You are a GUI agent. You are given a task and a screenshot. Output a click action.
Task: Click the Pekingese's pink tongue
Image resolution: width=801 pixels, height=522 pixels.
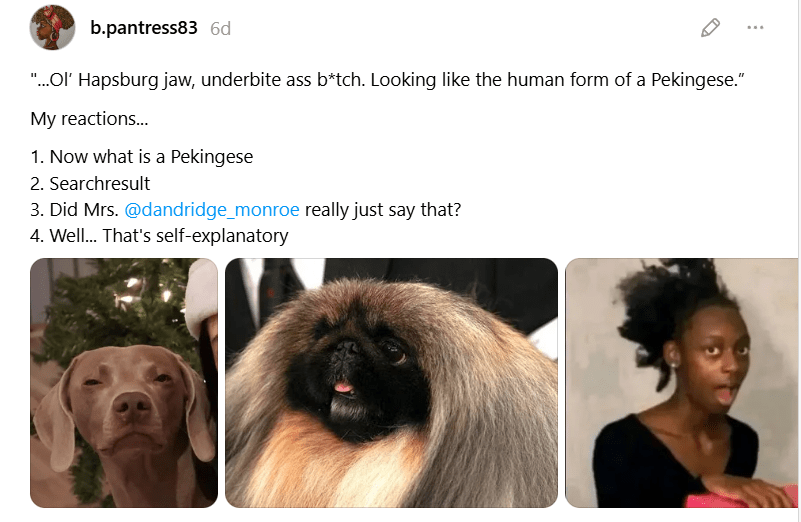click(x=344, y=388)
